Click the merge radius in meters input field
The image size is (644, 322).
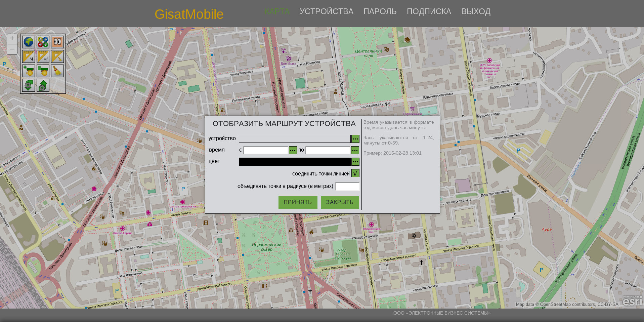347,187
